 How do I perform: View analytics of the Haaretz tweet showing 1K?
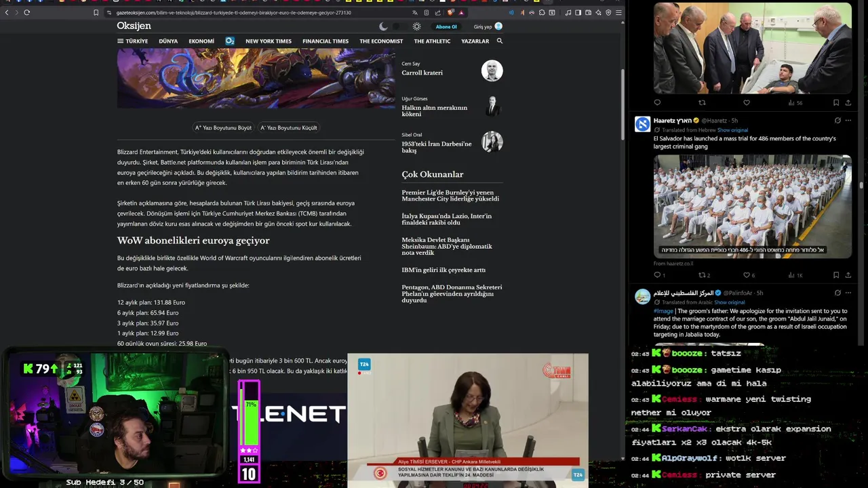(795, 275)
